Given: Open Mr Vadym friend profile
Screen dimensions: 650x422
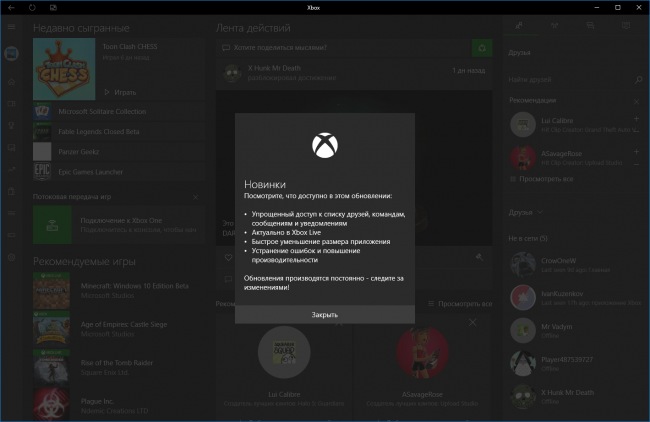Looking at the screenshot, I should pos(575,330).
